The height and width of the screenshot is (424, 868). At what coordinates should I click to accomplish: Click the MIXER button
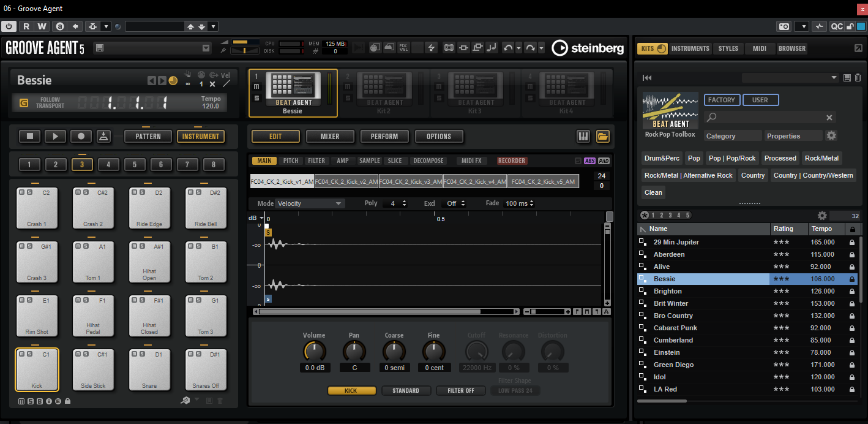(x=330, y=137)
